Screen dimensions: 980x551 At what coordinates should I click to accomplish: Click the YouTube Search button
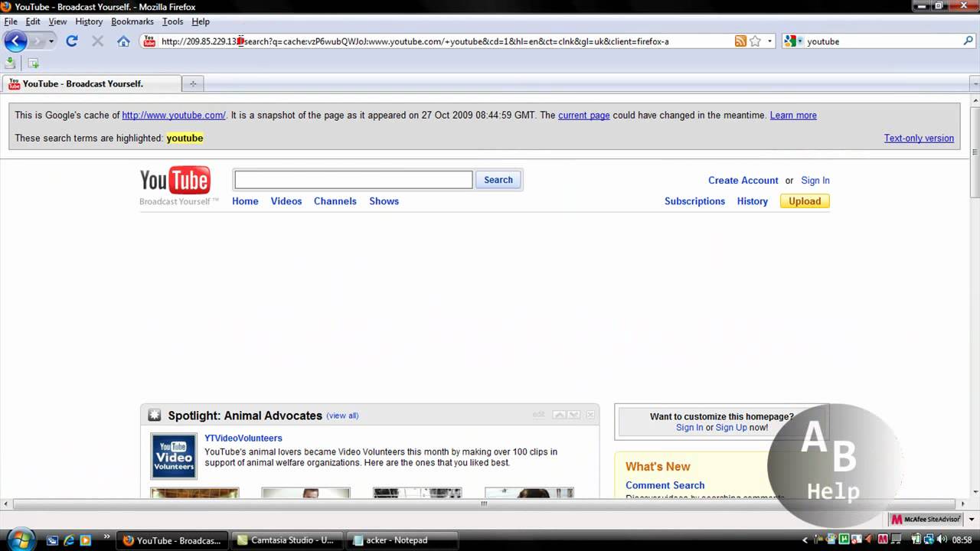point(498,180)
